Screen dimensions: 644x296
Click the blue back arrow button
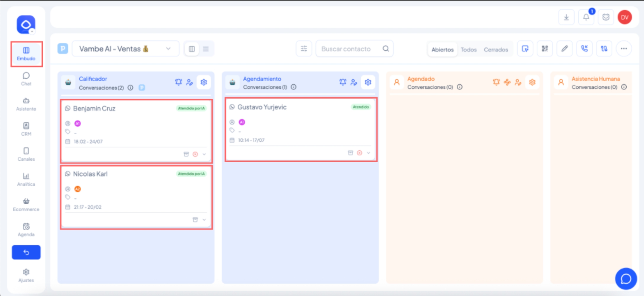coord(26,252)
